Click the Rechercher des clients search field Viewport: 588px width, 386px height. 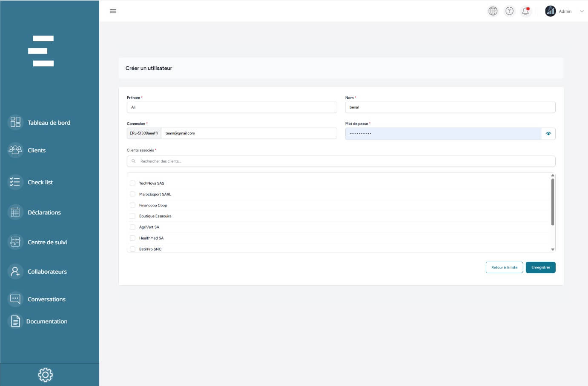tap(341, 161)
